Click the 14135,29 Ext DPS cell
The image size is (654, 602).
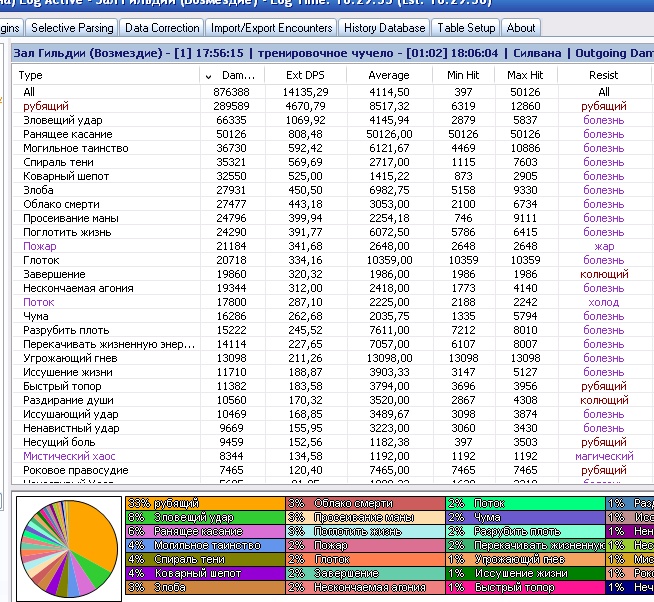click(305, 92)
